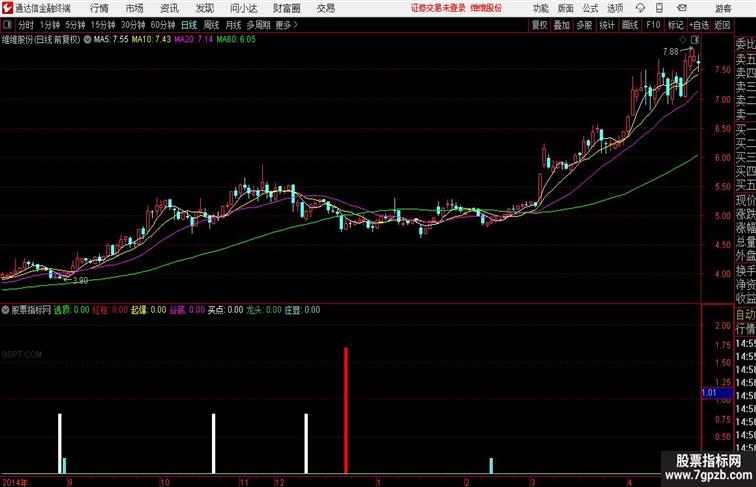Switch to 分时 chart period
This screenshot has width=756, height=487.
(x=26, y=25)
